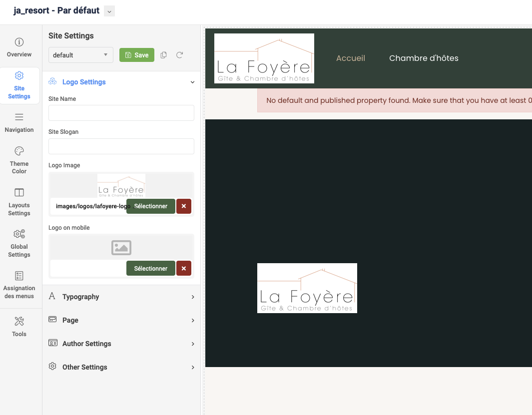Click the Other Settings gear icon
Image resolution: width=532 pixels, height=415 pixels.
point(52,366)
